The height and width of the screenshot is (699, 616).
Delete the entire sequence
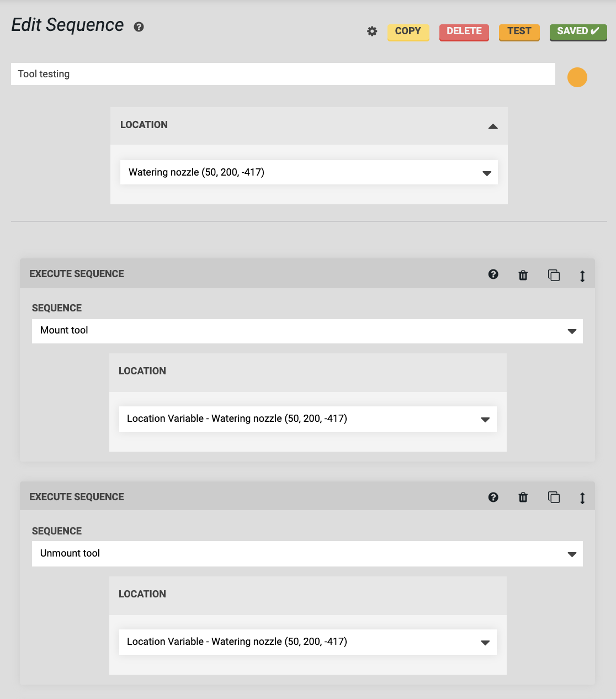pos(464,31)
